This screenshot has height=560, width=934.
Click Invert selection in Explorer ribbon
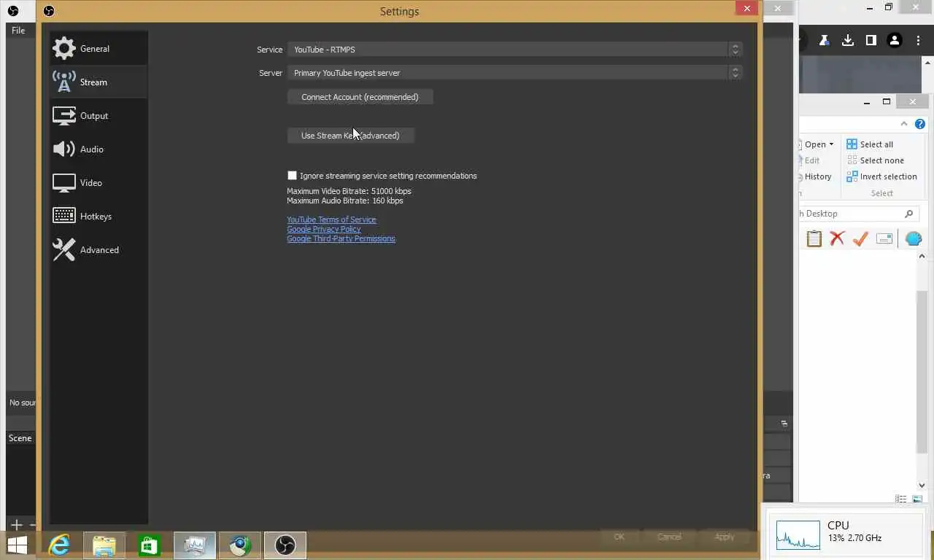click(881, 176)
